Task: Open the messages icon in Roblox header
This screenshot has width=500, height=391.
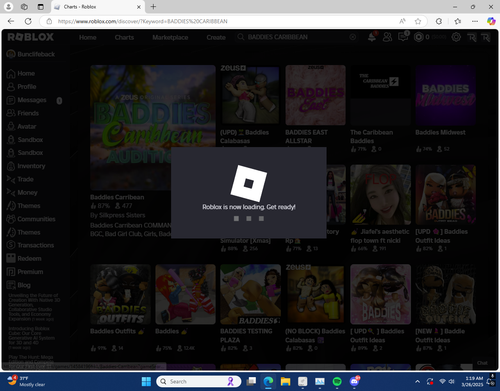Action: [403, 37]
